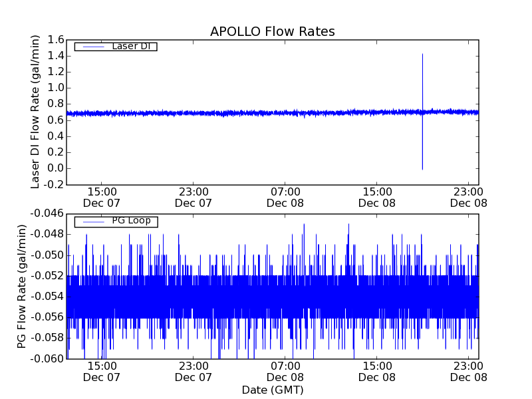Click upper plot's "15:00 Dec 07" time tick
The image size is (532, 399).
(x=101, y=197)
